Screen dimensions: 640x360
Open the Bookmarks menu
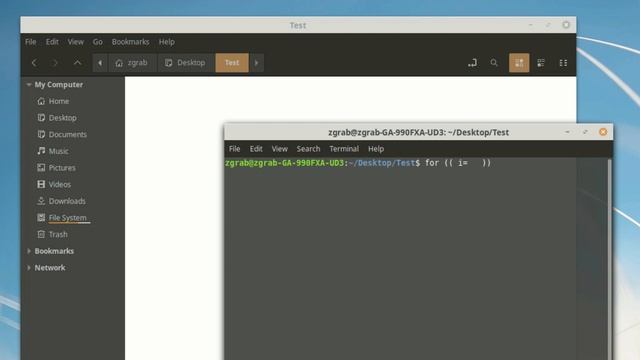(130, 42)
